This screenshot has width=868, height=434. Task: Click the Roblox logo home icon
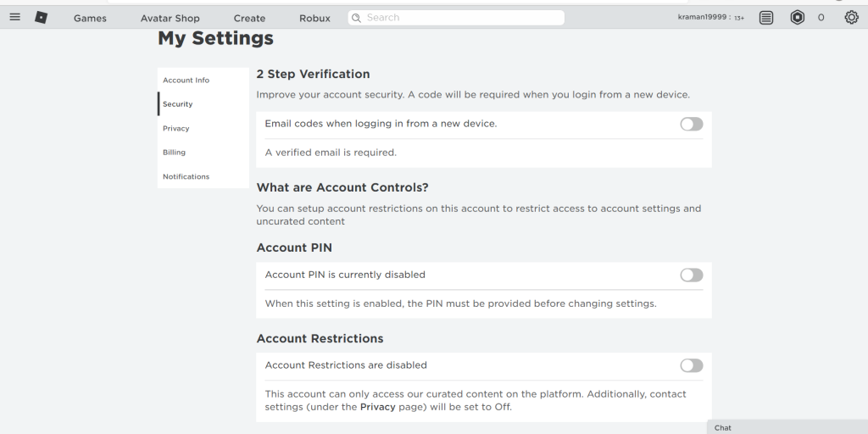(41, 17)
